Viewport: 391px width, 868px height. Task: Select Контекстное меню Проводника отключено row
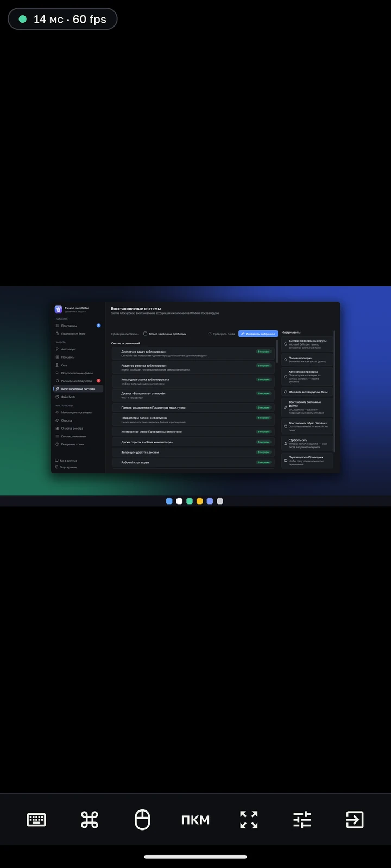[193, 432]
